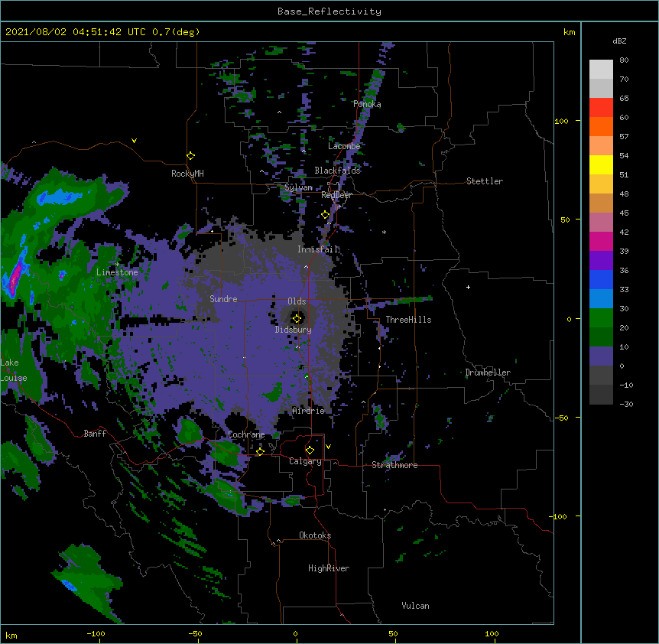Click the km unit label at top right
Viewport: 659px width, 644px height.
(570, 32)
